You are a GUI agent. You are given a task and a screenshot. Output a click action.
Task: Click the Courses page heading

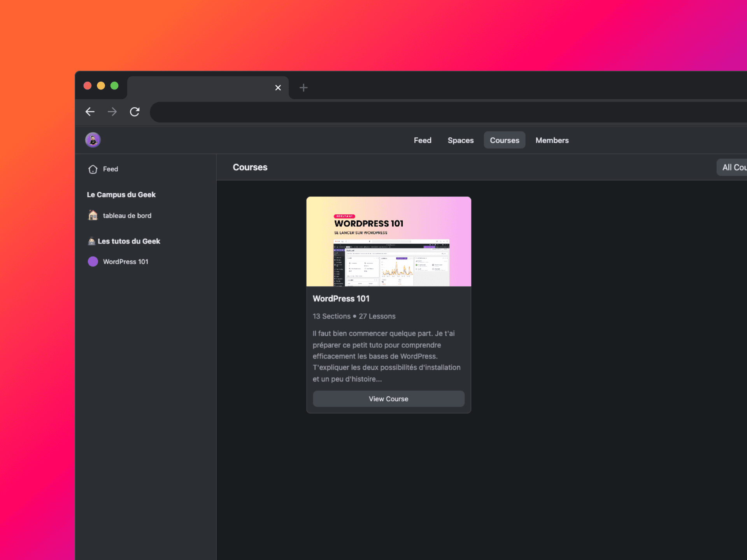tap(250, 167)
